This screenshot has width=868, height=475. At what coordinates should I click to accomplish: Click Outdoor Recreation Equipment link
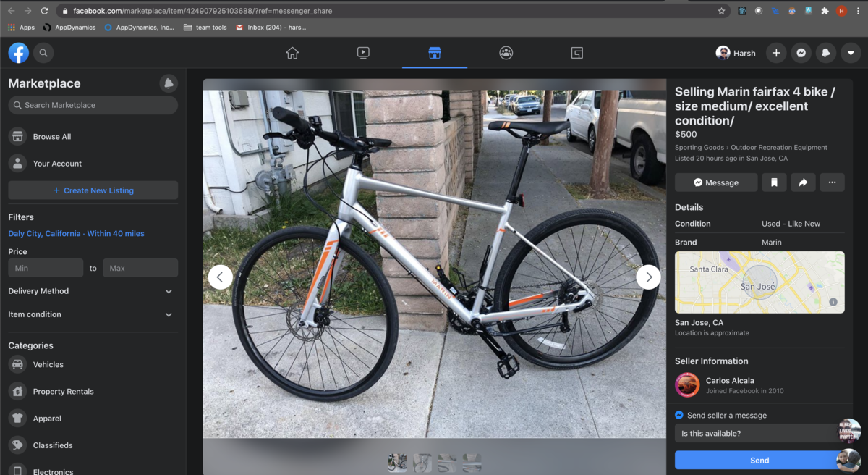pyautogui.click(x=779, y=148)
